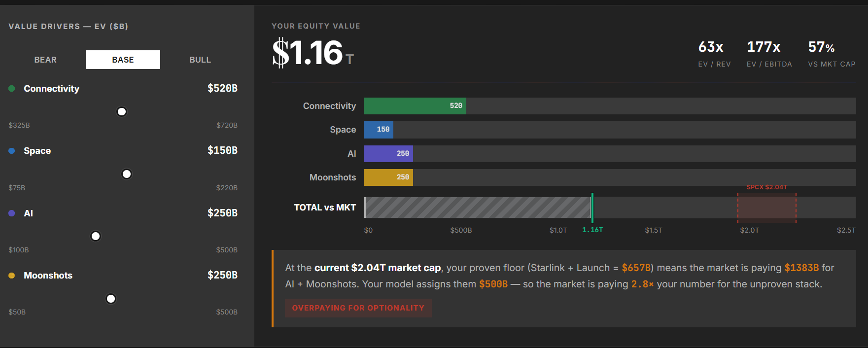Select the BEAR scenario tab
The width and height of the screenshot is (868, 348).
tap(45, 60)
